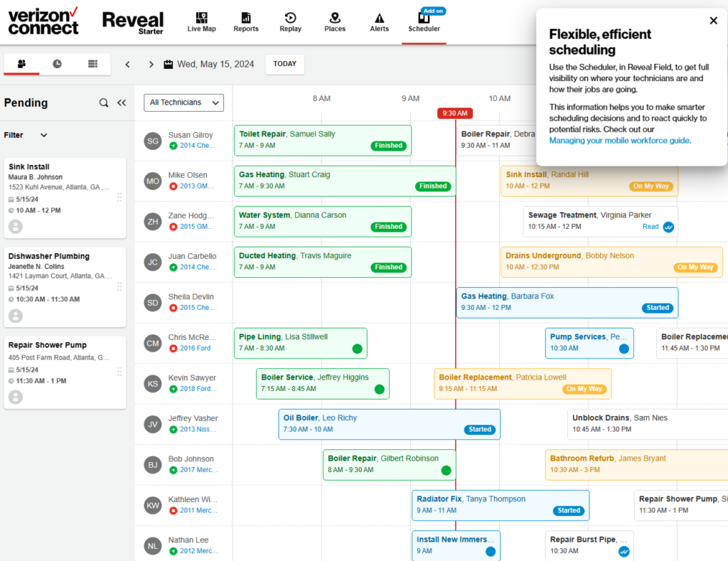The height and width of the screenshot is (561, 728).
Task: Click the green status dot on Pipe Lining
Action: pos(357,348)
